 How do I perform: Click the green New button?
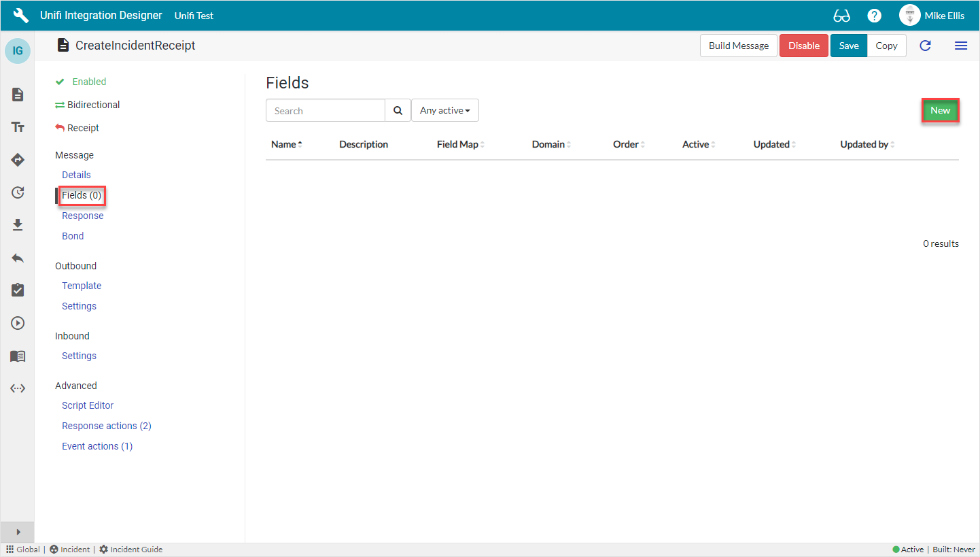pos(940,109)
